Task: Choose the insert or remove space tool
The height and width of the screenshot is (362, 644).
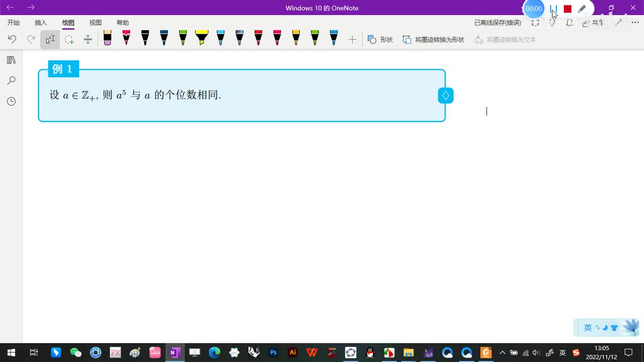Action: pos(88,39)
